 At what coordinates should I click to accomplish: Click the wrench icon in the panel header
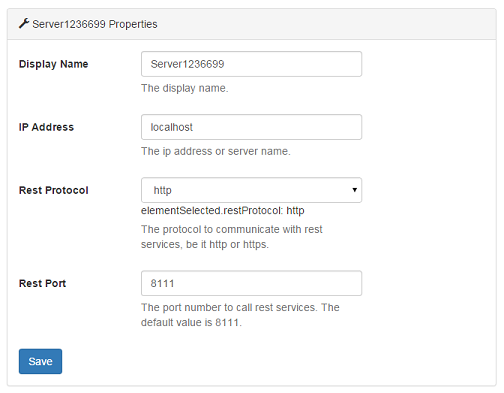point(24,24)
